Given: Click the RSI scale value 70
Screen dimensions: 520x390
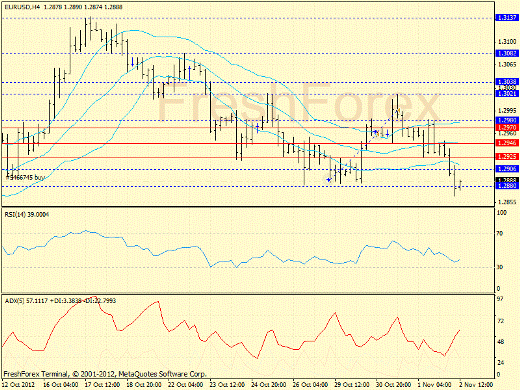Looking at the screenshot, I should pyautogui.click(x=500, y=234).
